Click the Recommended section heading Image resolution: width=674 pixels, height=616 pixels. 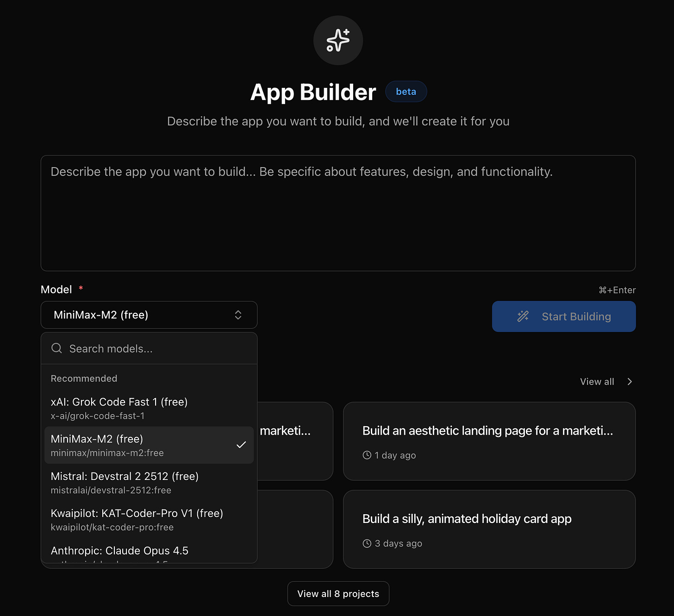(84, 379)
